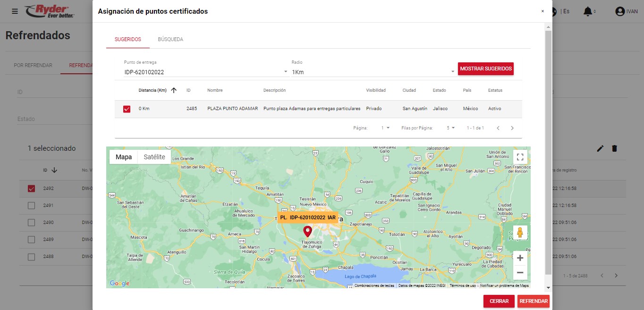Screen dimensions: 644x310
Task: Toggle map fullscreen view
Action: [x=520, y=157]
